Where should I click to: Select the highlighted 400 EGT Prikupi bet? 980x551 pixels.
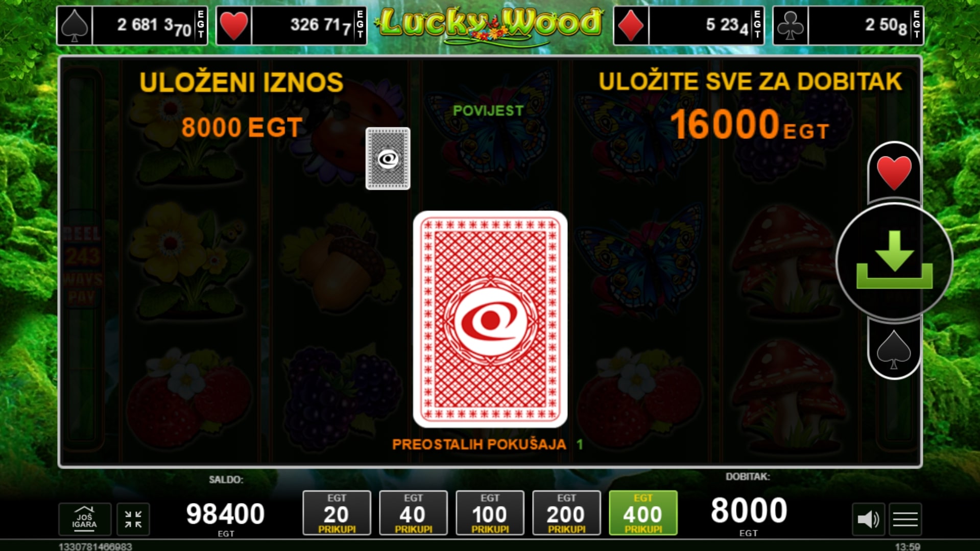[x=643, y=513]
